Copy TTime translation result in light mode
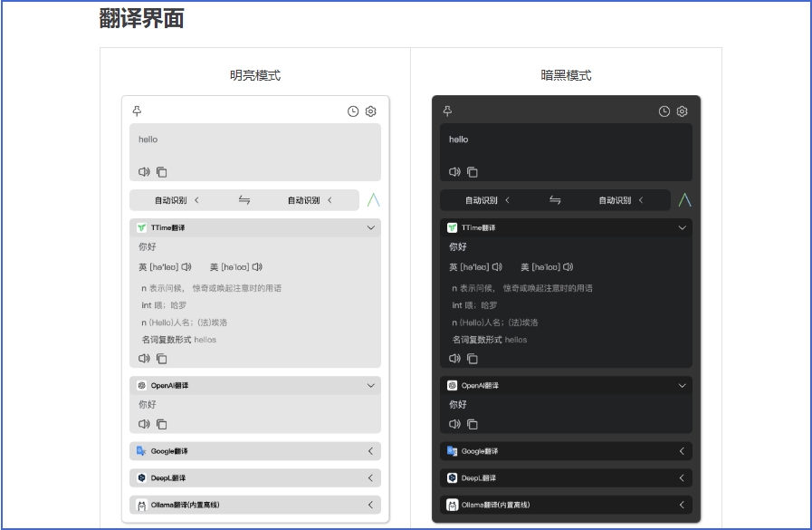812x530 pixels. pyautogui.click(x=161, y=359)
